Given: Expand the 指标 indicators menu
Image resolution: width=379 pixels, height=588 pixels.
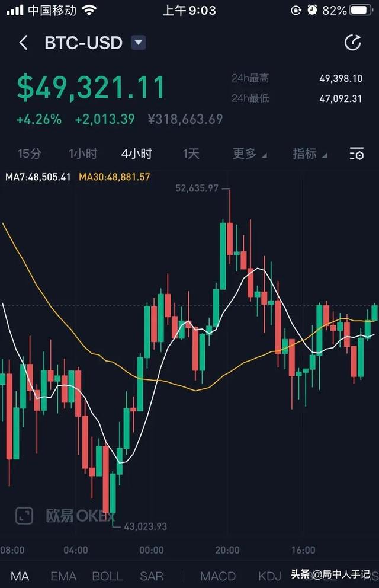Looking at the screenshot, I should click(309, 154).
